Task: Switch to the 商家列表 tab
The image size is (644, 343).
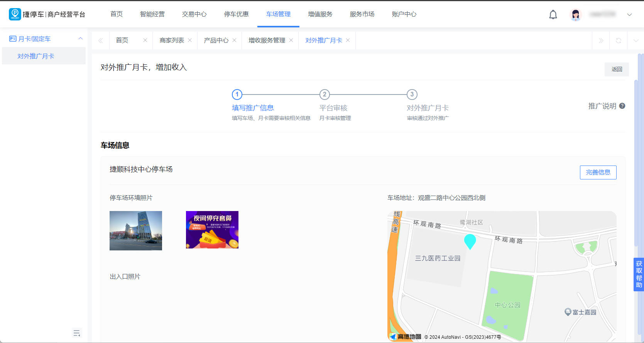Action: 172,40
